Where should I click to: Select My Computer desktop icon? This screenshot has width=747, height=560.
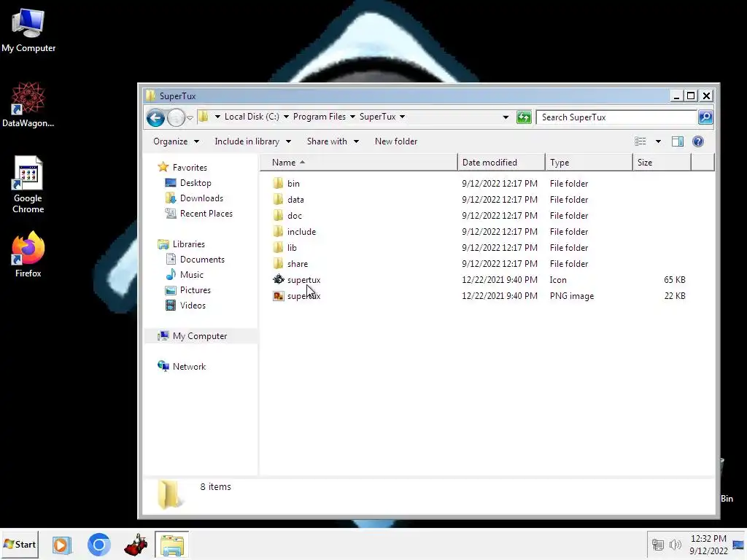tap(28, 31)
